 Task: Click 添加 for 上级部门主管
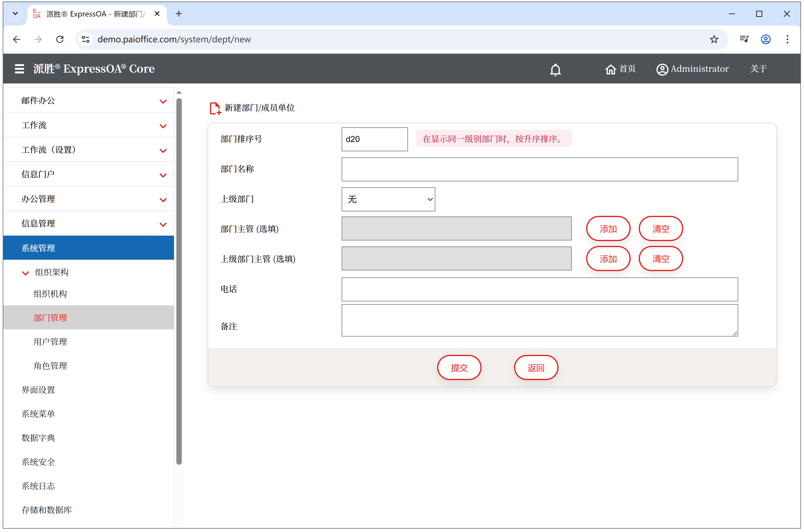click(x=608, y=258)
